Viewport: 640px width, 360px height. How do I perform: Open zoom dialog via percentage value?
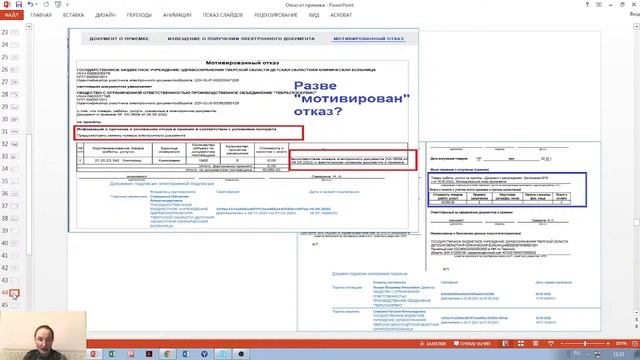click(x=621, y=344)
